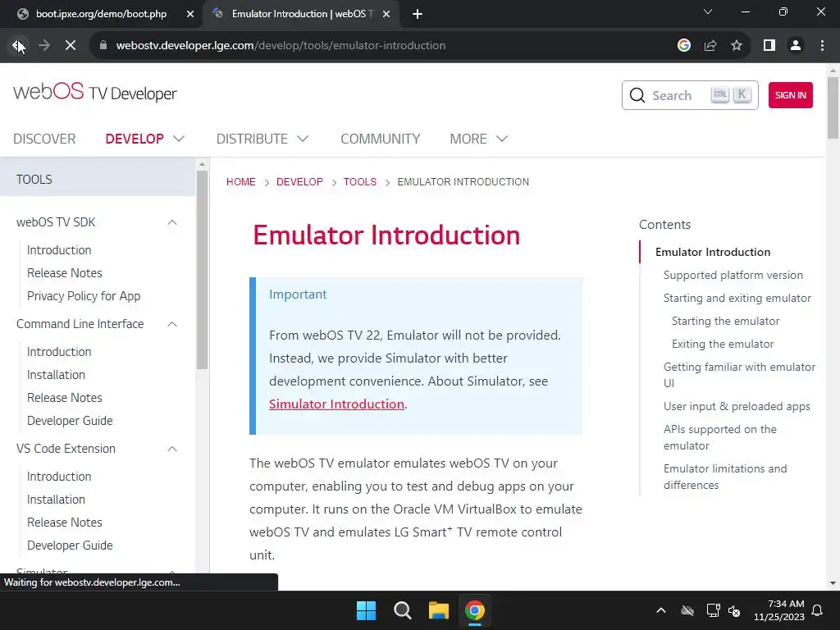The width and height of the screenshot is (840, 630).
Task: Open the DEVELOP menu
Action: 135,139
